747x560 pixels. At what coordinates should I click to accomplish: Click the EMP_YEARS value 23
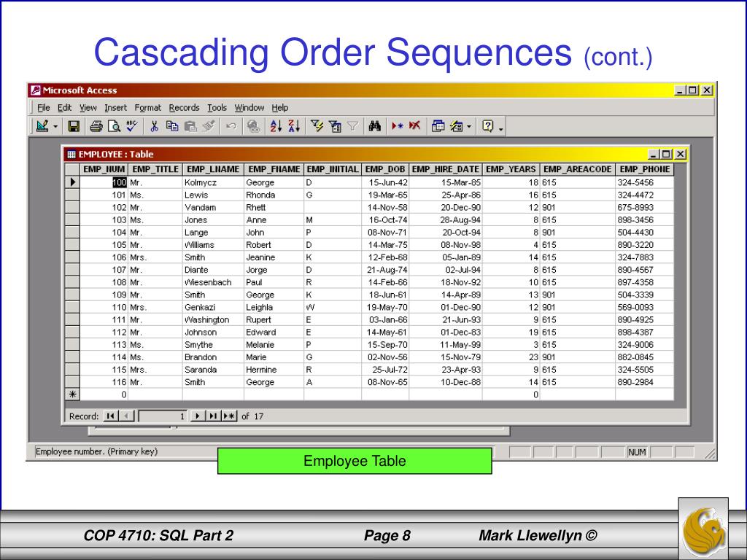[x=511, y=357]
